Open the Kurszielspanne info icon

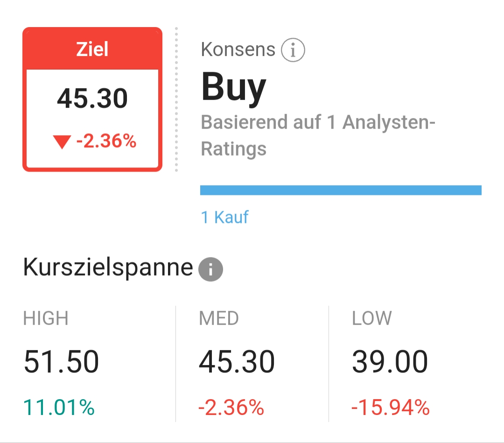(210, 269)
